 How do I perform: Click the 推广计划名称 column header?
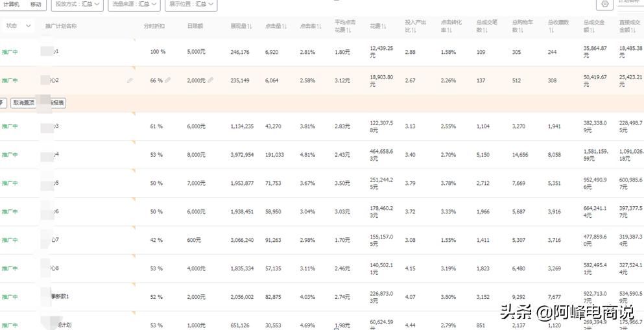61,26
